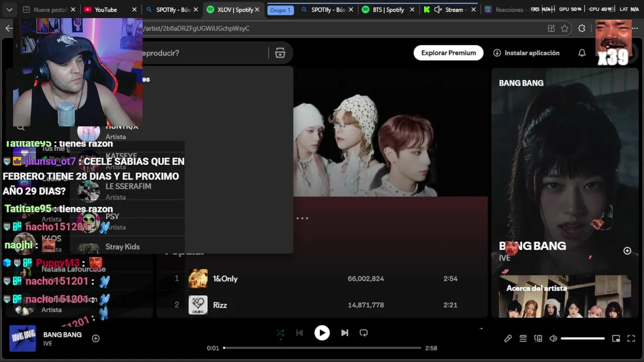
Task: Play the track Rizz
Action: [220, 305]
